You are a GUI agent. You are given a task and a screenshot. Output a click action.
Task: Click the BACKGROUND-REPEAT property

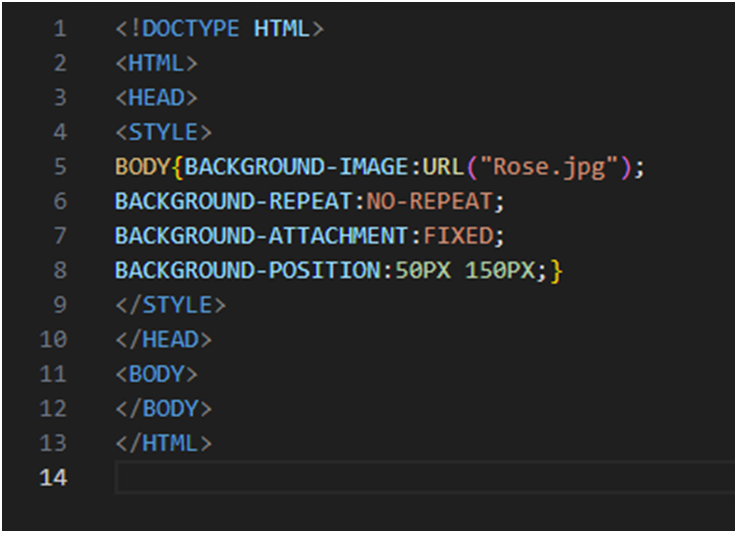point(234,202)
